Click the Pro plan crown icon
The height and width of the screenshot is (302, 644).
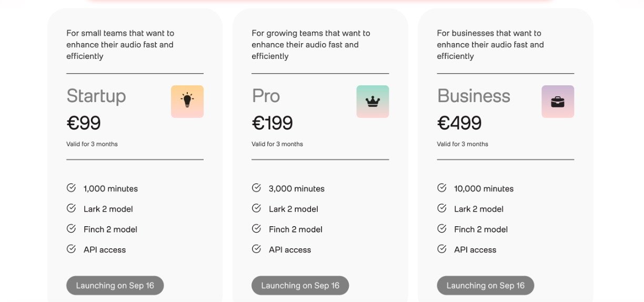[x=373, y=101]
